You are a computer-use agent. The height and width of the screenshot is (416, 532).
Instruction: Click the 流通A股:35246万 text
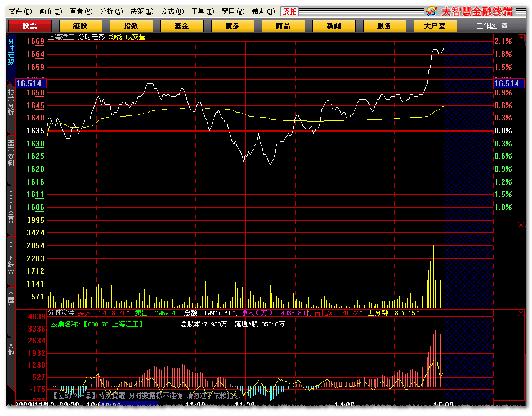(260, 324)
